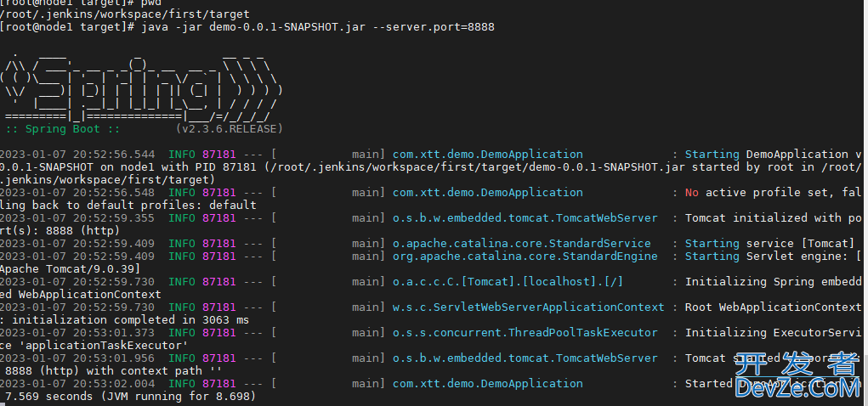
Task: Click com.xtt.demo.DemoApplication on the 20:53:02.004 line
Action: (488, 383)
